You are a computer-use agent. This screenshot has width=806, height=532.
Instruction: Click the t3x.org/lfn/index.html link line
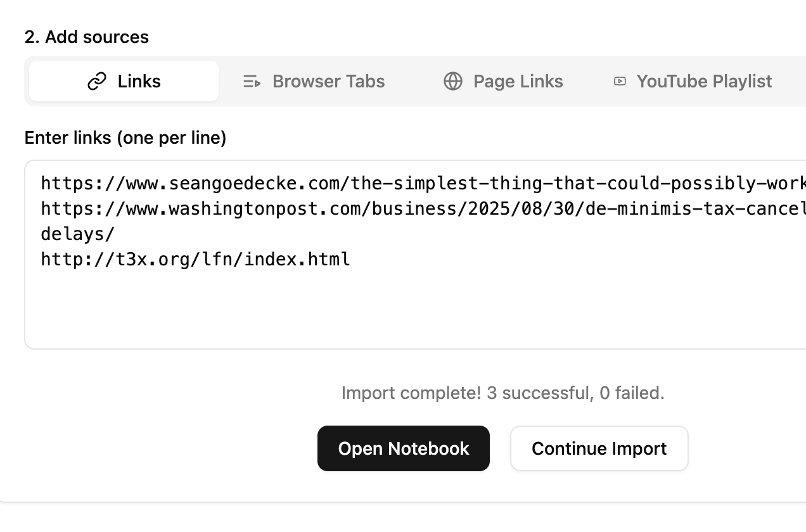(x=195, y=260)
